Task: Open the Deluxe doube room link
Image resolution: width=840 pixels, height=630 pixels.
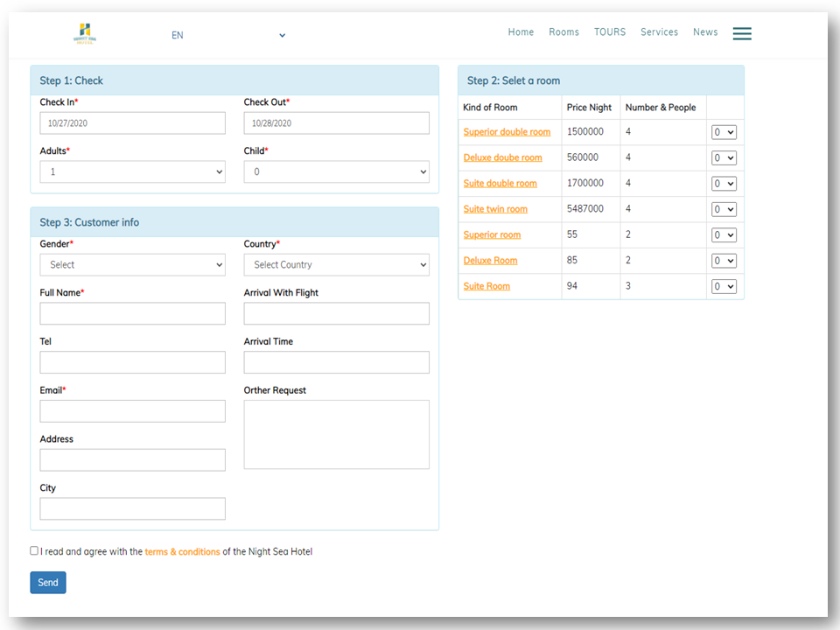Action: pyautogui.click(x=502, y=158)
